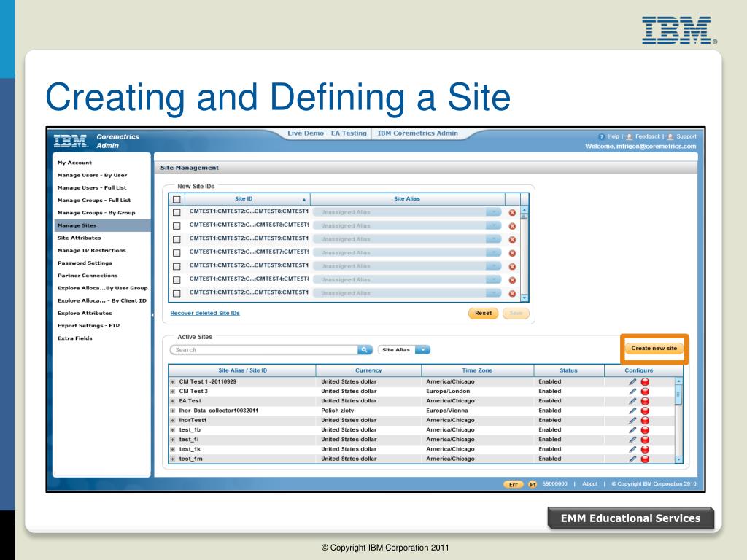This screenshot has height=560, width=747.
Task: Switch to the IBM Coremetrics Admin tab
Action: tap(417, 133)
